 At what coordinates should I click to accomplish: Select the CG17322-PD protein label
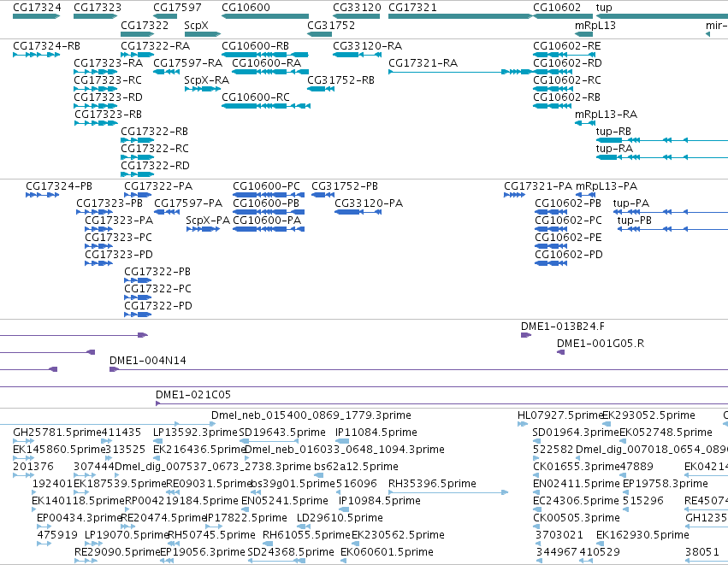(158, 306)
